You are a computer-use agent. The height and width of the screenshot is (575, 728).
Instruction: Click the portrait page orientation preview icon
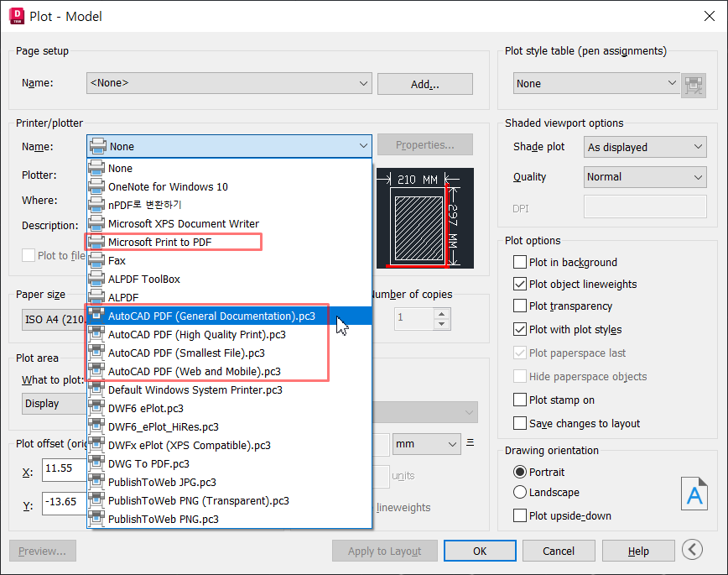coord(694,494)
